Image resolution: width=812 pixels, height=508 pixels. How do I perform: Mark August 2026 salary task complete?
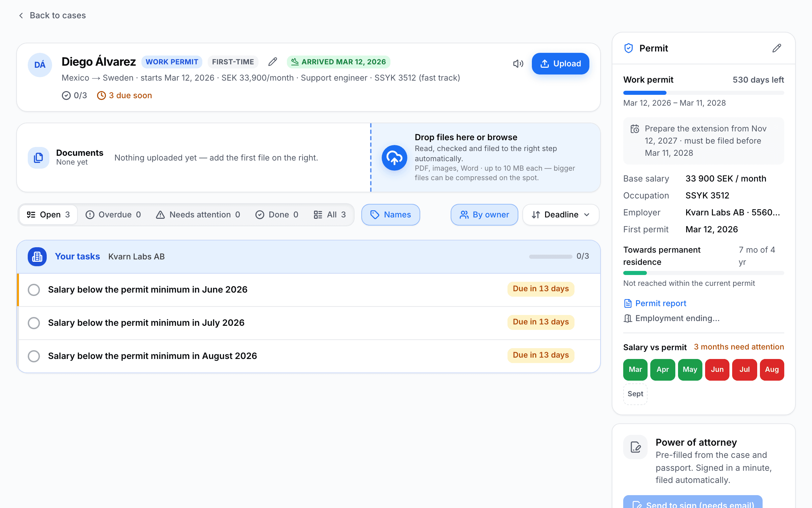click(34, 356)
